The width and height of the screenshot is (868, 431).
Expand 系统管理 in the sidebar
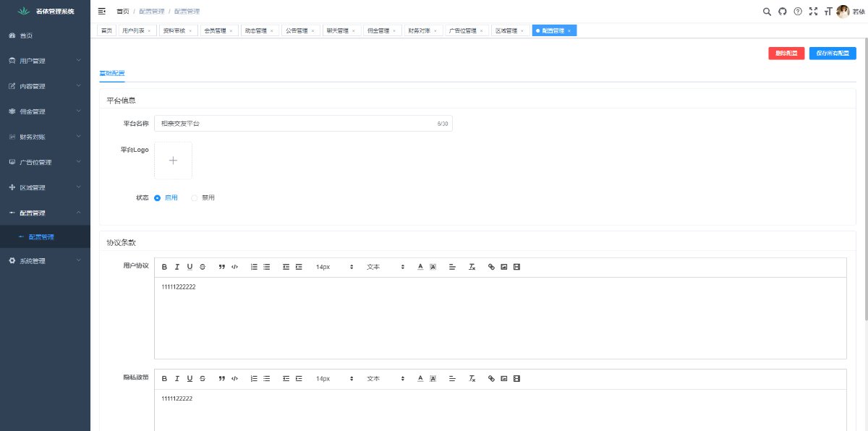[x=45, y=261]
